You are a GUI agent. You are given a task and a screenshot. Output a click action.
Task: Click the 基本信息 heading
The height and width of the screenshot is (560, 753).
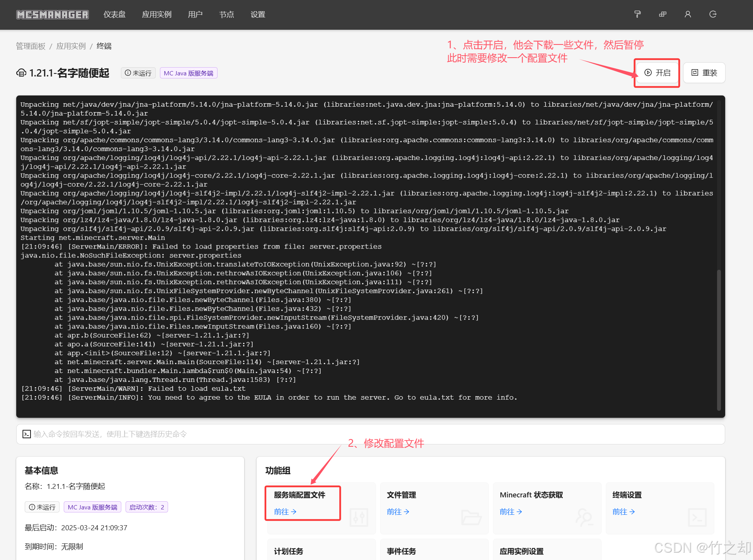tap(41, 470)
